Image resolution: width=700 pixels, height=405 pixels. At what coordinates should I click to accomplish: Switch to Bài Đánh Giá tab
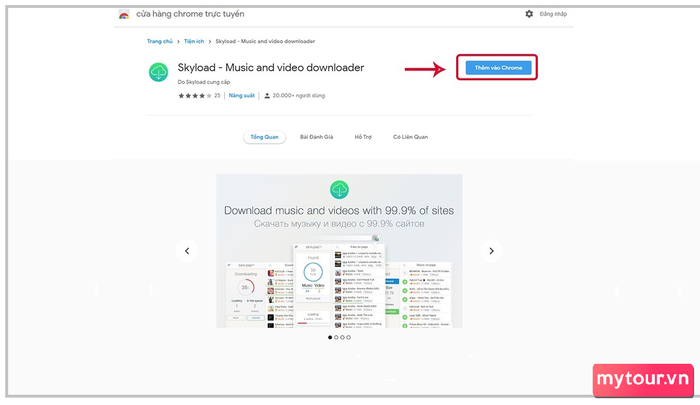coord(317,137)
